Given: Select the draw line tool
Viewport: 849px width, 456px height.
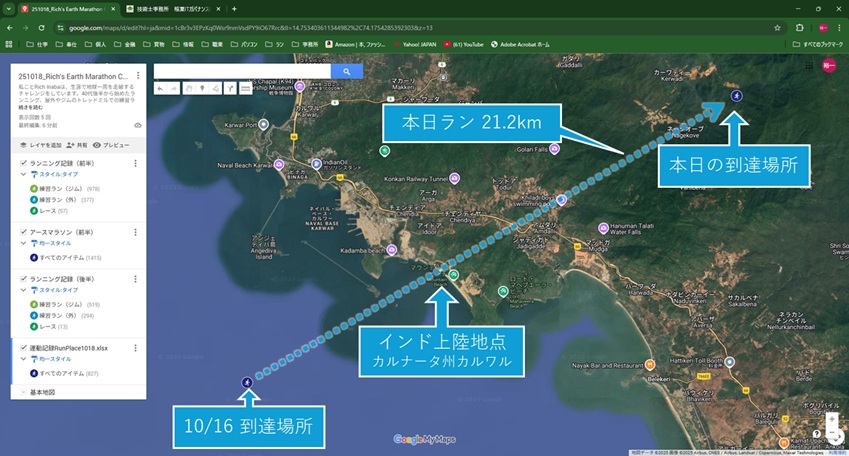Looking at the screenshot, I should pos(216,88).
